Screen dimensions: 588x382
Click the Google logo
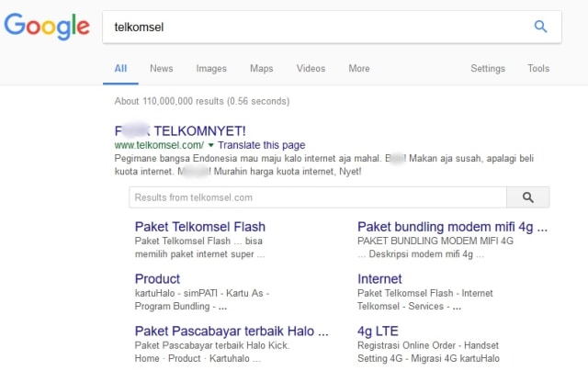click(47, 27)
